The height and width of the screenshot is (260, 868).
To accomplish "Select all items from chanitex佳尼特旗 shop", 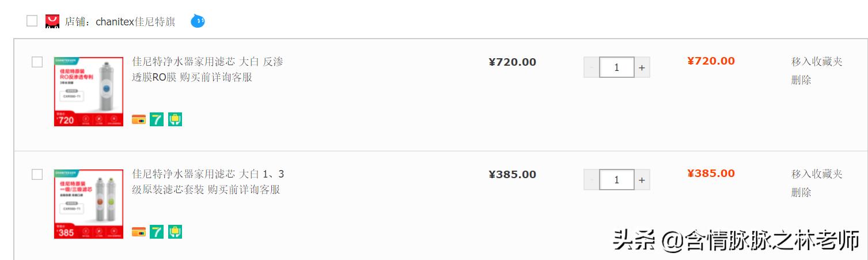I will [x=32, y=21].
